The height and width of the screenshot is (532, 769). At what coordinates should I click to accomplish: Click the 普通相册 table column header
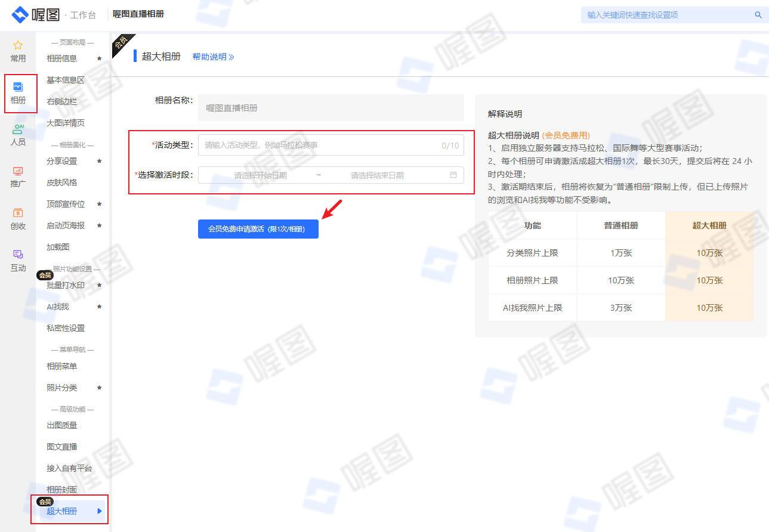click(621, 225)
